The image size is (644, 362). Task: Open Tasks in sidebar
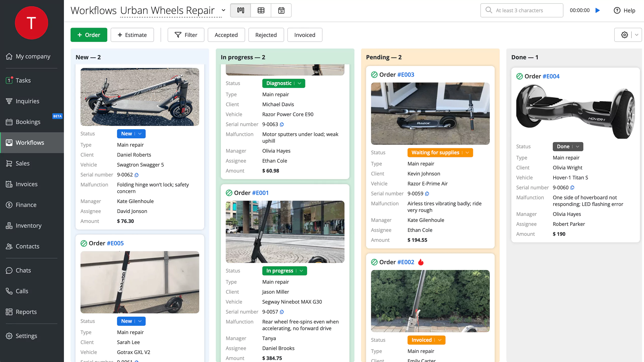click(32, 80)
